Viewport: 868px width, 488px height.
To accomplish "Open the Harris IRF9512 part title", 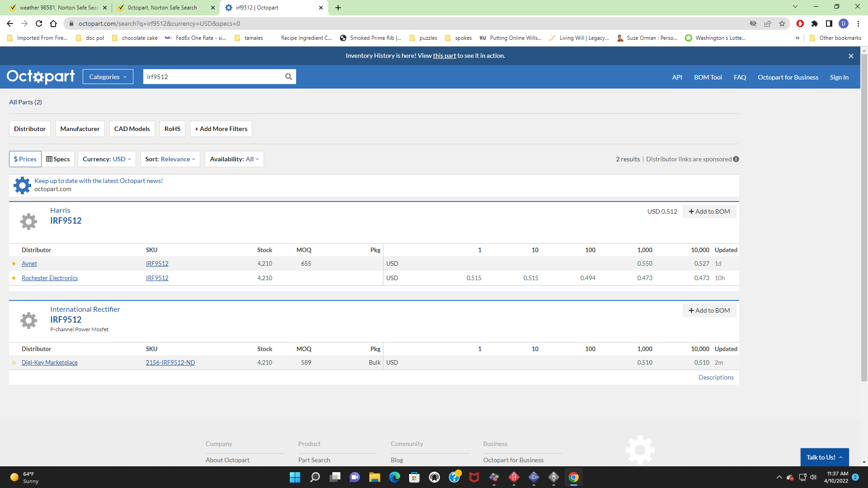I will coord(66,221).
